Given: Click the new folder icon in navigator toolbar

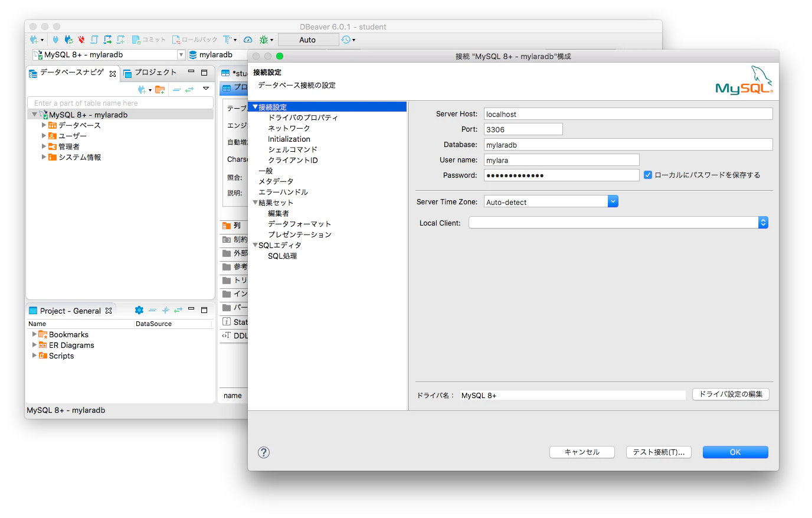Looking at the screenshot, I should coord(160,90).
